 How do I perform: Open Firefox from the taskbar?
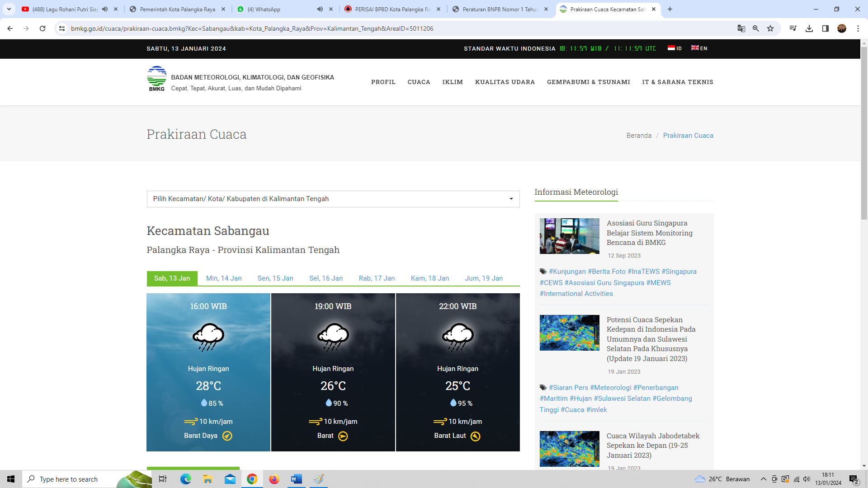(274, 479)
